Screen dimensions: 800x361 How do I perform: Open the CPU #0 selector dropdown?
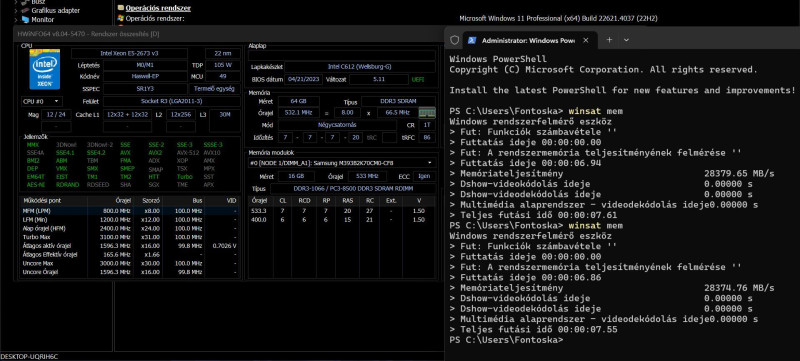(41, 101)
